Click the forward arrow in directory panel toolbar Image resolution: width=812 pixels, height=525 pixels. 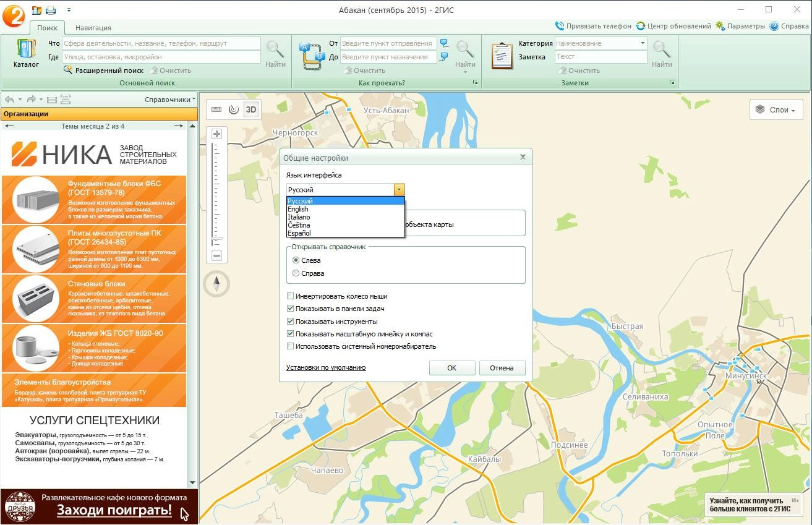32,99
